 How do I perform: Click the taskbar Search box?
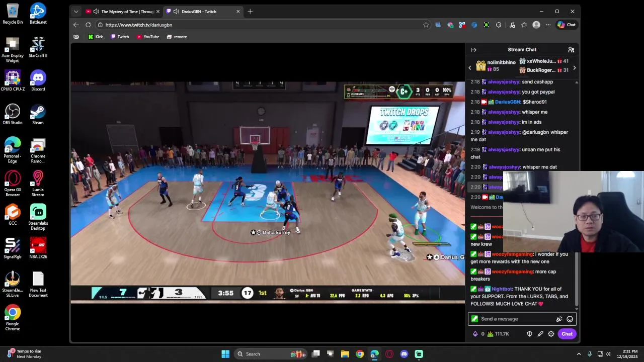(x=271, y=354)
